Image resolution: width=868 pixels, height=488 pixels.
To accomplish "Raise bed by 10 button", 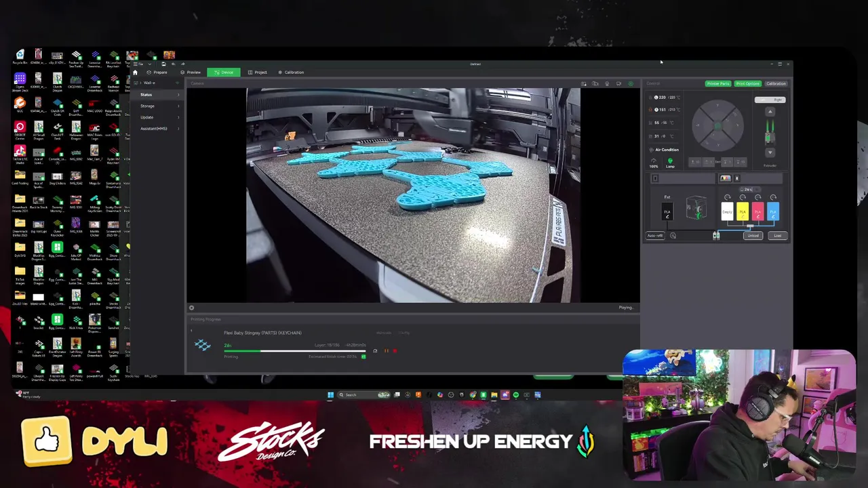I will [695, 162].
